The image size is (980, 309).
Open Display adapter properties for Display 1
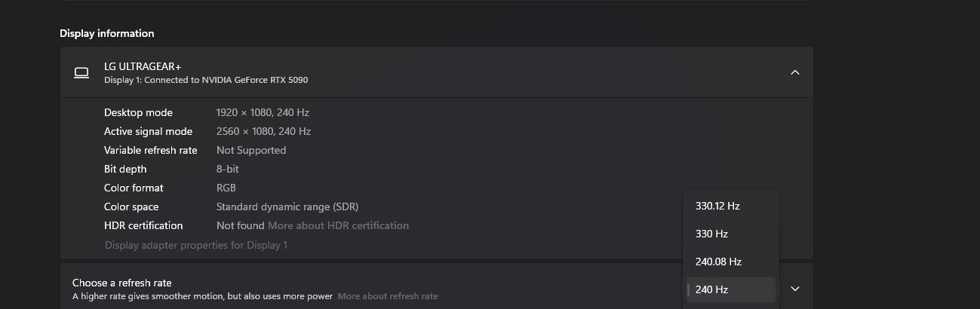(x=196, y=245)
